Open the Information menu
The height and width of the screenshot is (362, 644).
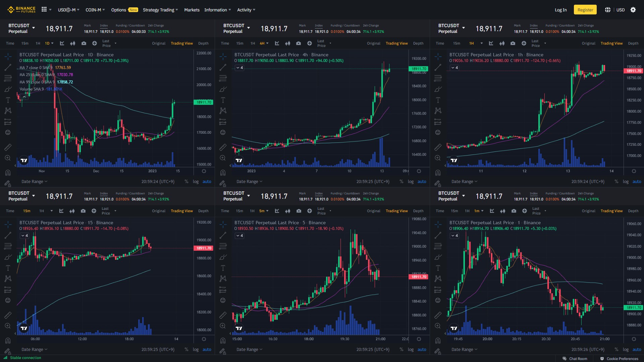click(217, 10)
